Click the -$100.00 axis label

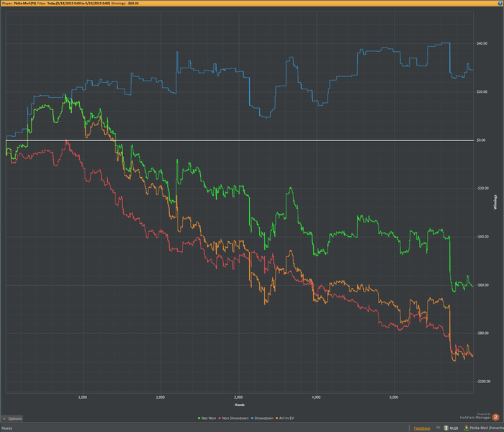tap(483, 382)
